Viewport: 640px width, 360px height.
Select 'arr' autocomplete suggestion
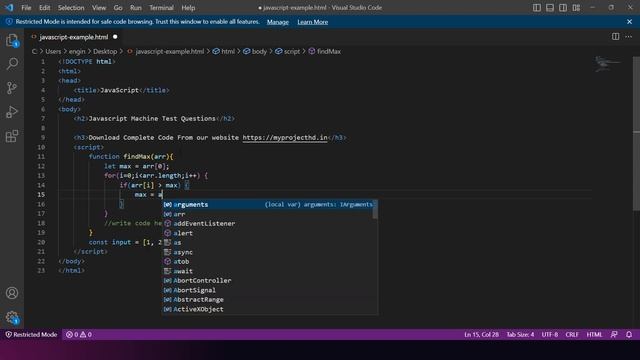click(267, 214)
